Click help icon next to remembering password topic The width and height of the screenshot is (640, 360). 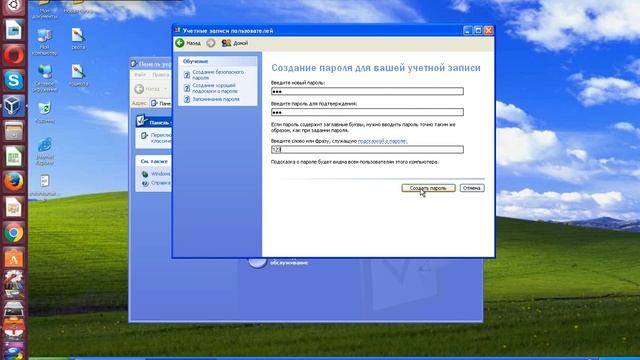187,99
